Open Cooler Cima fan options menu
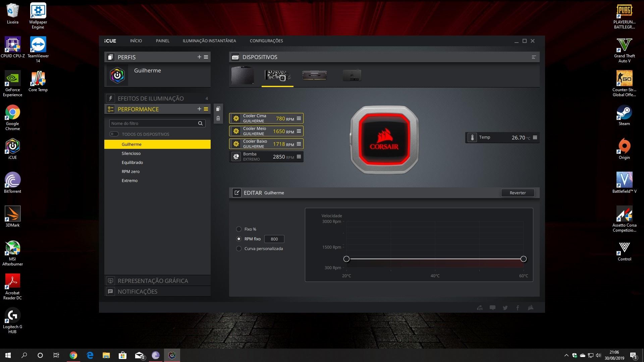 (299, 118)
